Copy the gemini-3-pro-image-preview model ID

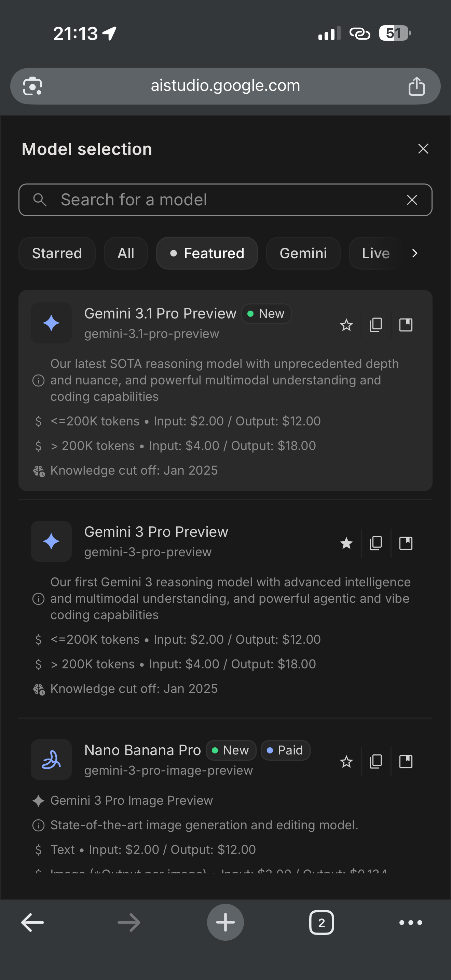(x=376, y=762)
